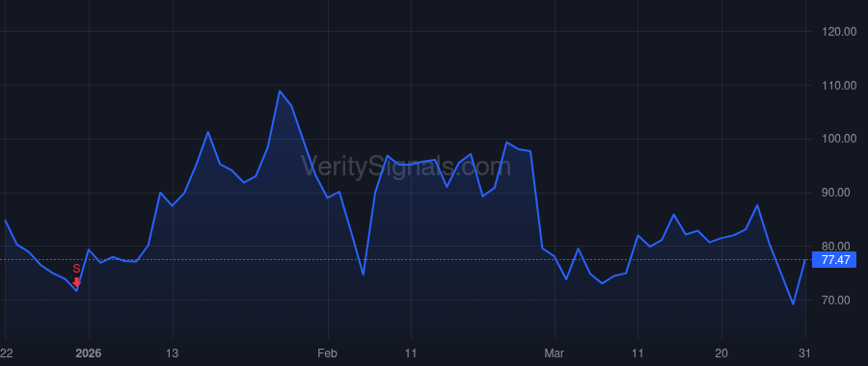Click the 100.00 price axis label

839,140
